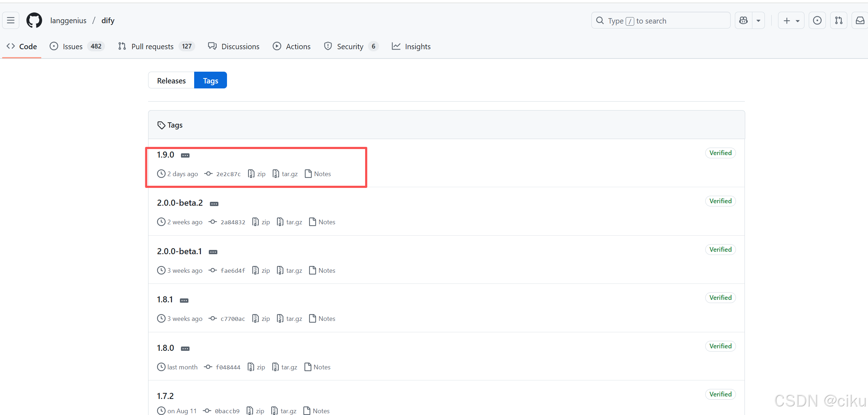Download tar.gz for tag 1.7.2
The image size is (868, 415).
click(284, 411)
